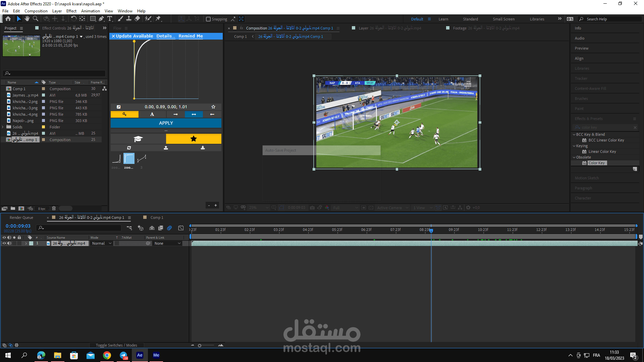This screenshot has height=362, width=644.
Task: Select the Puppet Pin tool
Action: (x=158, y=19)
